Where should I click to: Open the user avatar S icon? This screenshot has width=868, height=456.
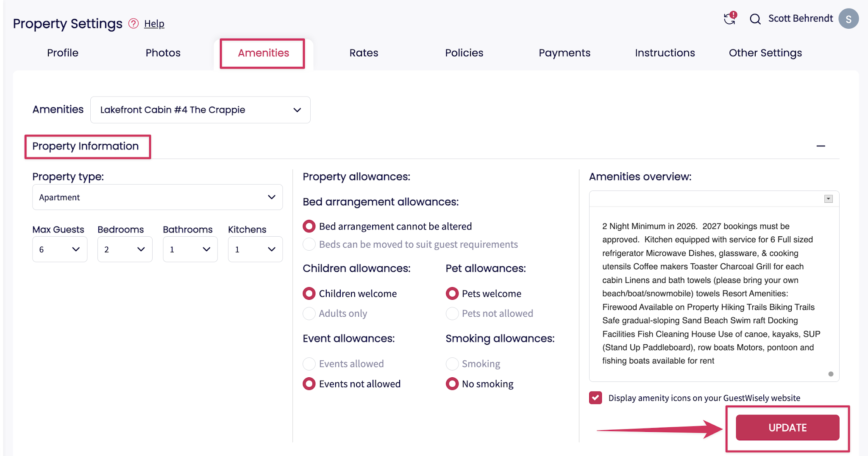click(x=849, y=19)
